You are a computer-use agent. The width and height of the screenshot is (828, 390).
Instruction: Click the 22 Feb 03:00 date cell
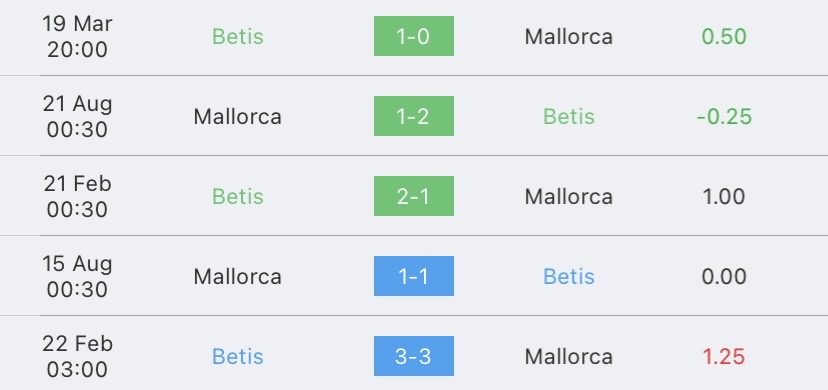click(x=77, y=356)
